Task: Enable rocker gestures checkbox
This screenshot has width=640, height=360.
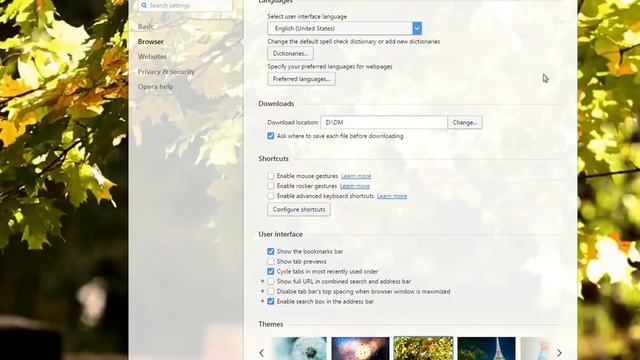Action: 271,186
